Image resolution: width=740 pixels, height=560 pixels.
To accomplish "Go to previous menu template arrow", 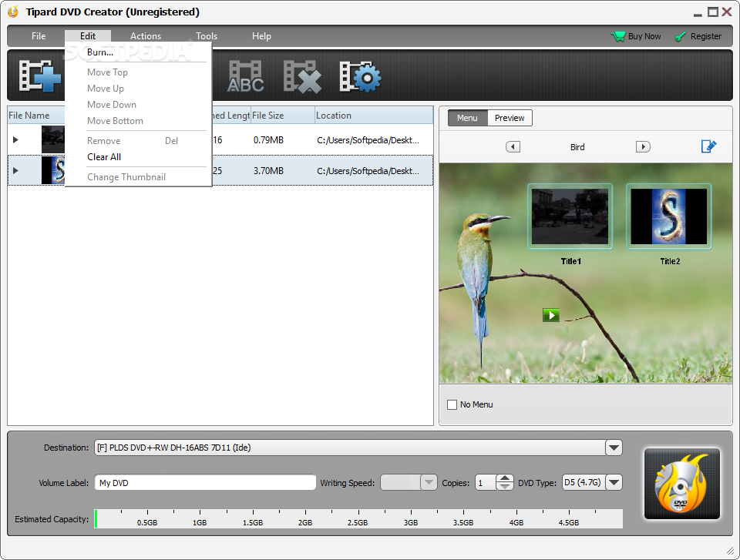I will pyautogui.click(x=513, y=146).
